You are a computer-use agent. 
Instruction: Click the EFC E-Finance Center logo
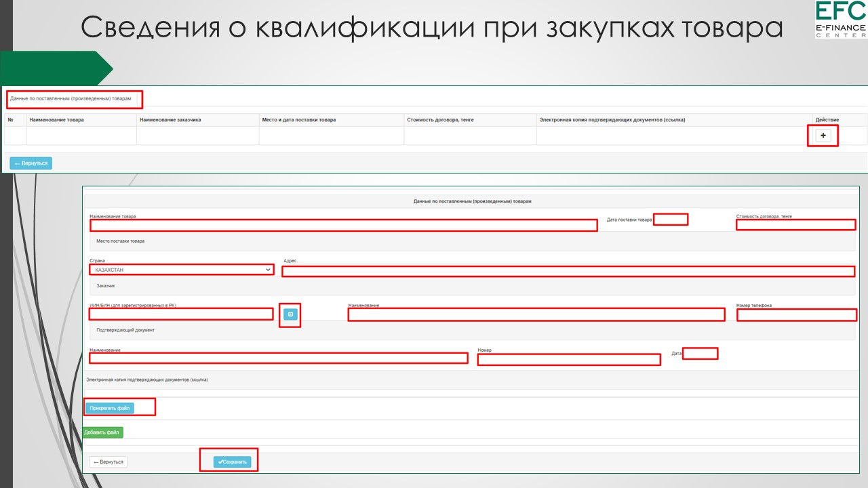point(841,20)
